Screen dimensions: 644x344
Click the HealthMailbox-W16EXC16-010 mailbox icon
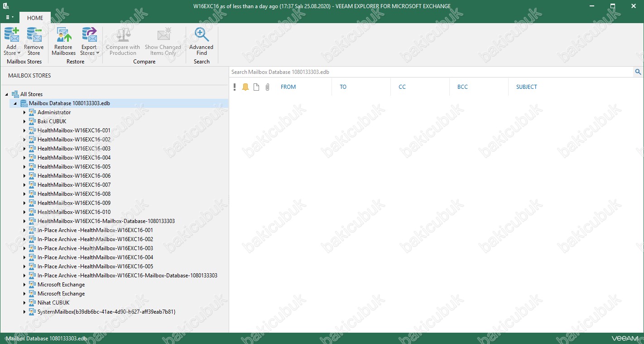tap(32, 212)
